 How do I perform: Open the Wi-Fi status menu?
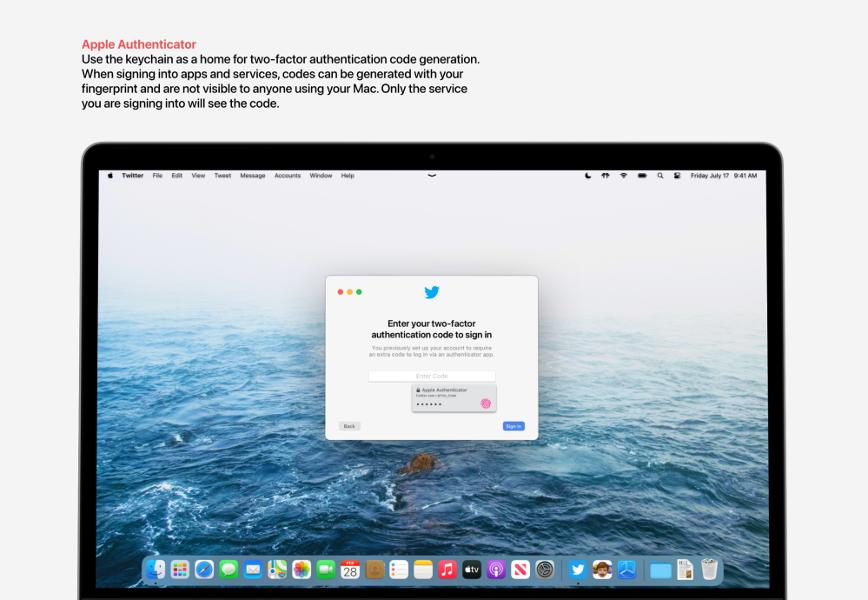[x=623, y=176]
